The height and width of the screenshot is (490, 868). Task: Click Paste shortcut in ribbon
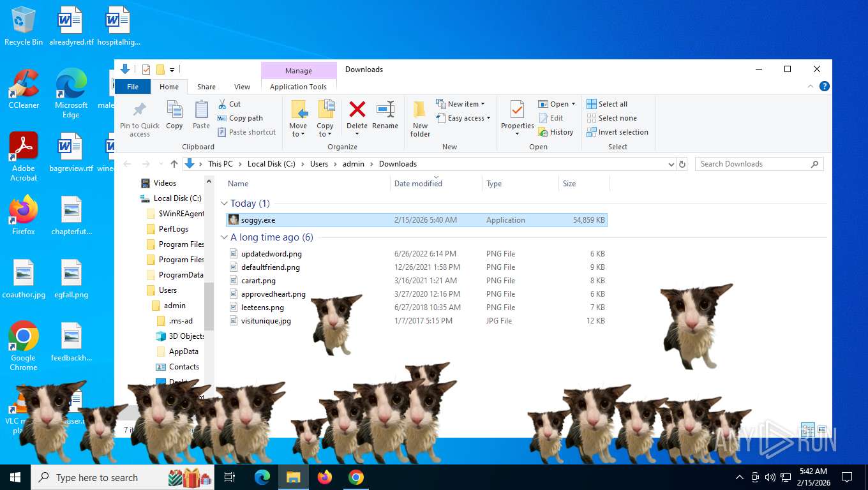click(x=247, y=132)
